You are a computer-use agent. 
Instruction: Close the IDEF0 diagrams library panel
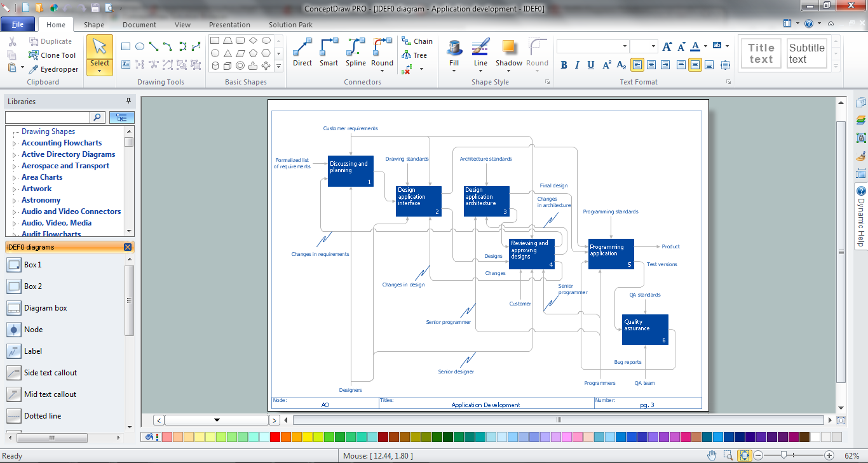point(128,247)
